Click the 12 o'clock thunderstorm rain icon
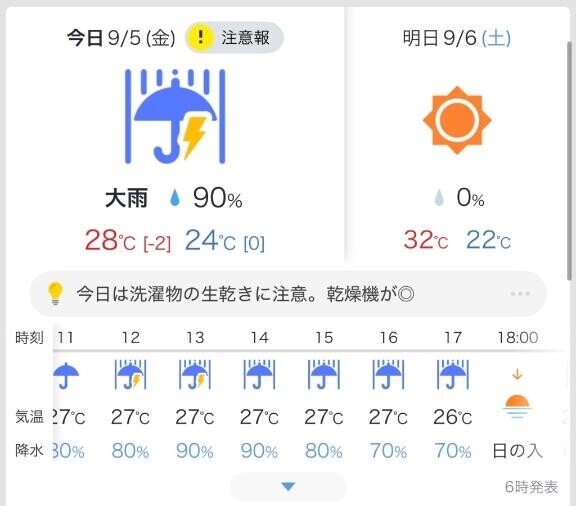576x506 pixels. coord(130,374)
